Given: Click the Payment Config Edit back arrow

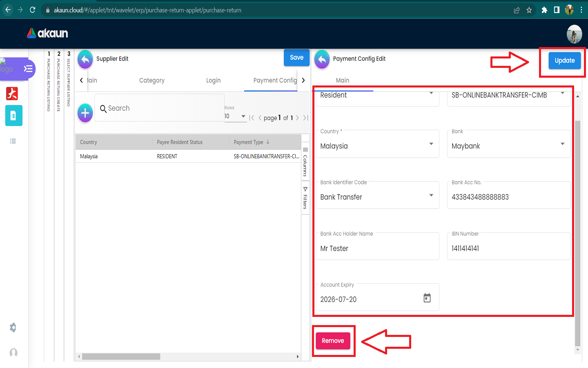Looking at the screenshot, I should (322, 60).
